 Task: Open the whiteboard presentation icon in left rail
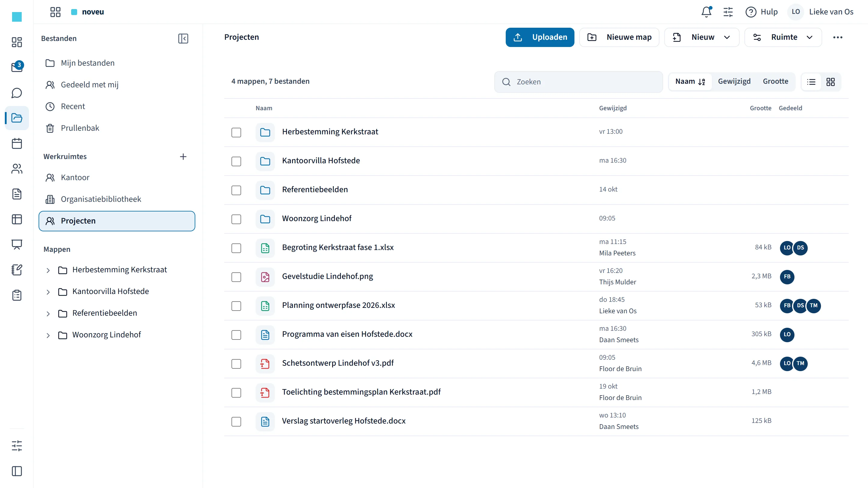click(x=17, y=245)
